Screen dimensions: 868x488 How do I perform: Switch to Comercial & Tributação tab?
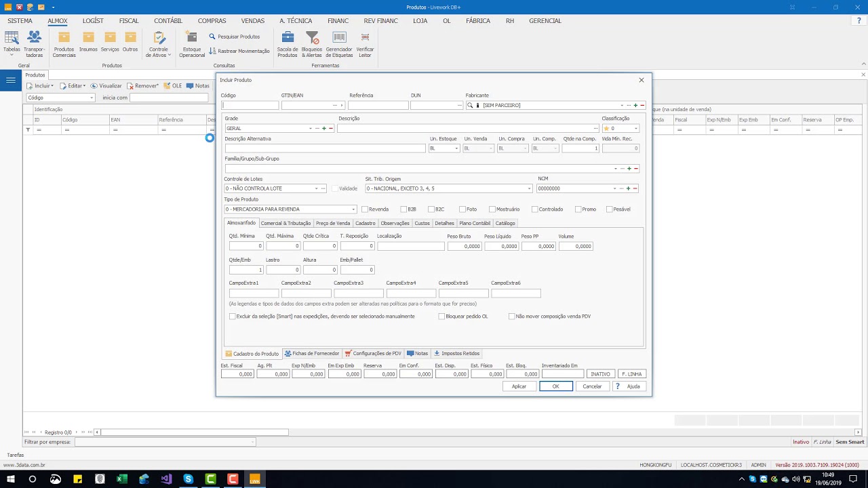[x=285, y=223]
